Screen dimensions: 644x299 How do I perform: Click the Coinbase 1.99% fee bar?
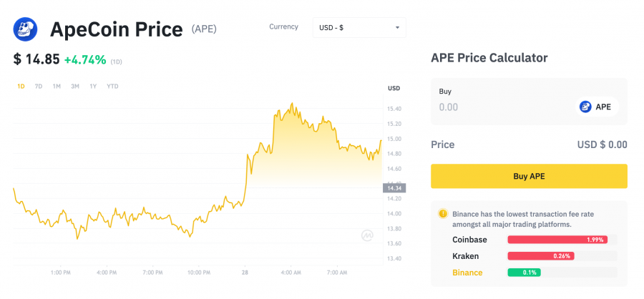tap(557, 240)
